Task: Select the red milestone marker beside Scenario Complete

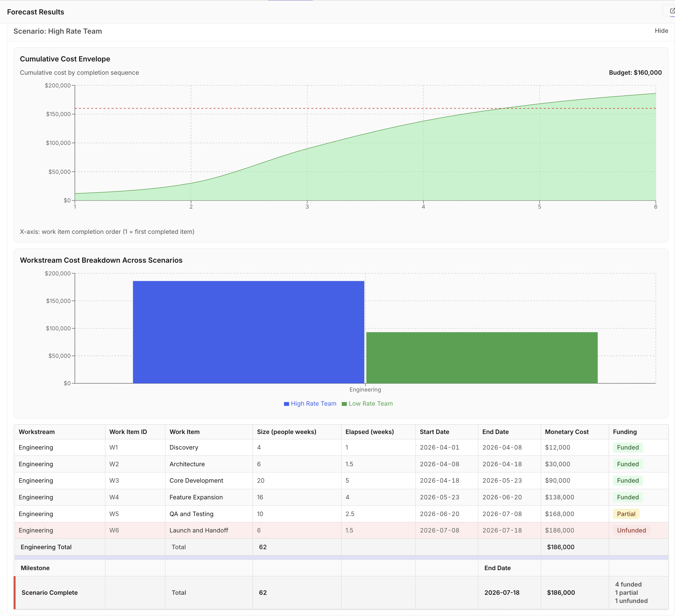Action: pyautogui.click(x=15, y=593)
